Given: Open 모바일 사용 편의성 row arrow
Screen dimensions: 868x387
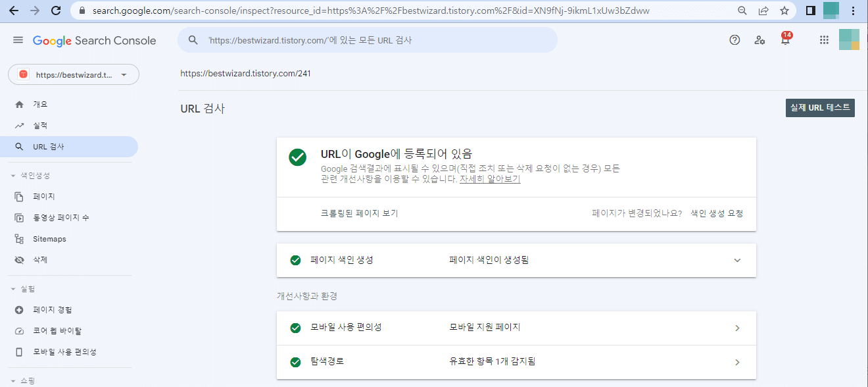Looking at the screenshot, I should (x=737, y=328).
